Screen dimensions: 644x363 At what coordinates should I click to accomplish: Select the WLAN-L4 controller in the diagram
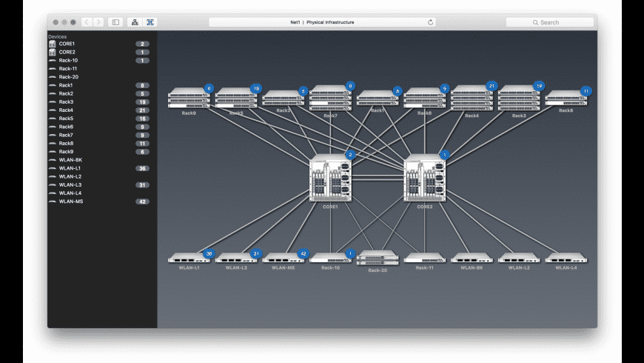point(566,258)
